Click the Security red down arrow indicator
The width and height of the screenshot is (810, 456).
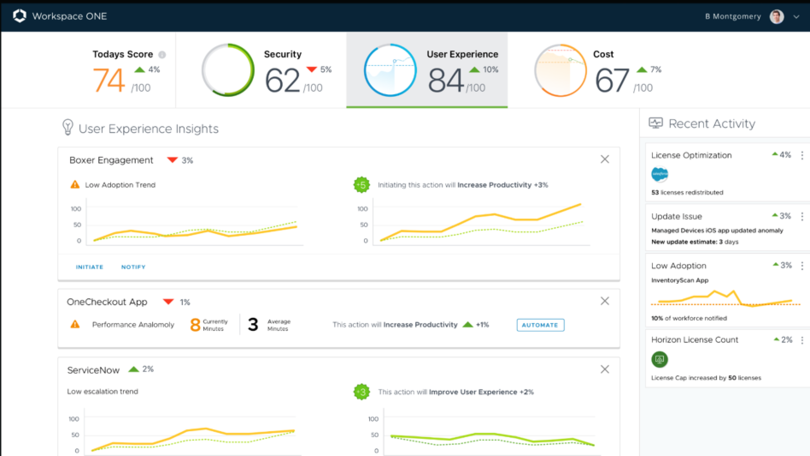[x=311, y=69]
